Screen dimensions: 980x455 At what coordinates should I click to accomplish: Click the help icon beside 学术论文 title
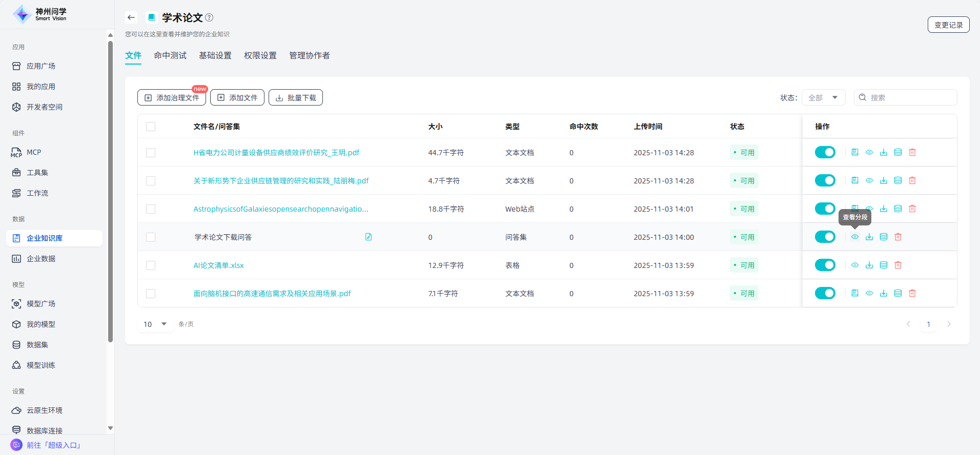(x=209, y=17)
